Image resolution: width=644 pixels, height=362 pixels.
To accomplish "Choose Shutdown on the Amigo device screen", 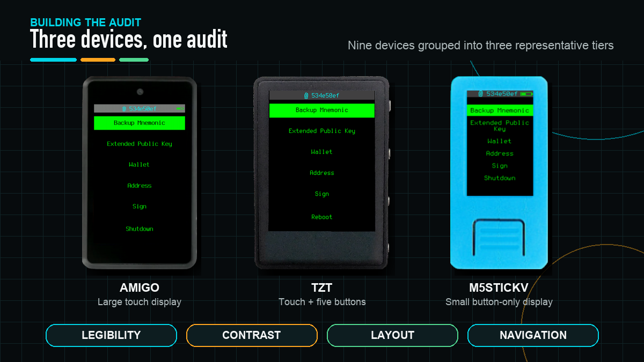I will [x=140, y=229].
